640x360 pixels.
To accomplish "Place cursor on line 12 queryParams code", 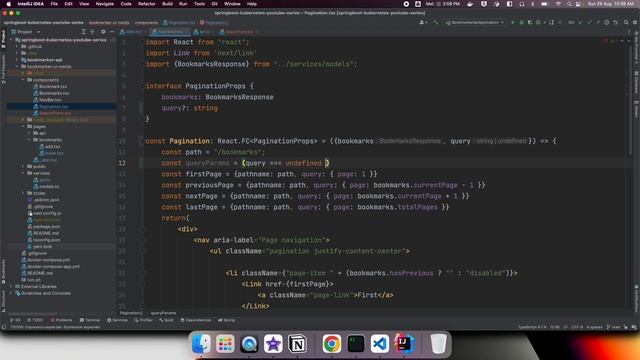I will click(x=207, y=163).
